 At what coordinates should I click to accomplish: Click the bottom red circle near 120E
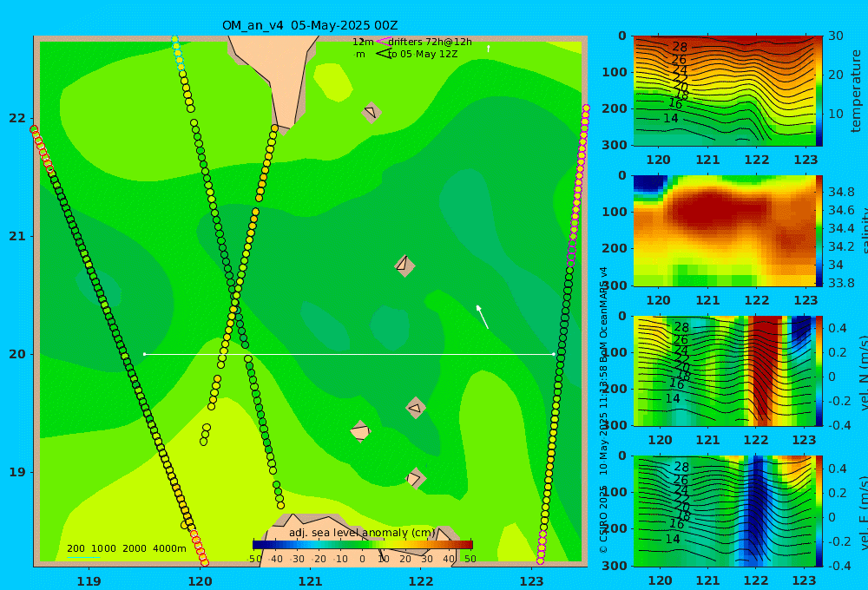204,561
